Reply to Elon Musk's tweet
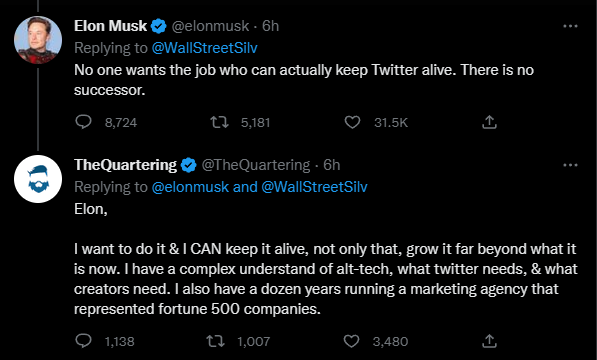597x360 pixels. tap(83, 122)
